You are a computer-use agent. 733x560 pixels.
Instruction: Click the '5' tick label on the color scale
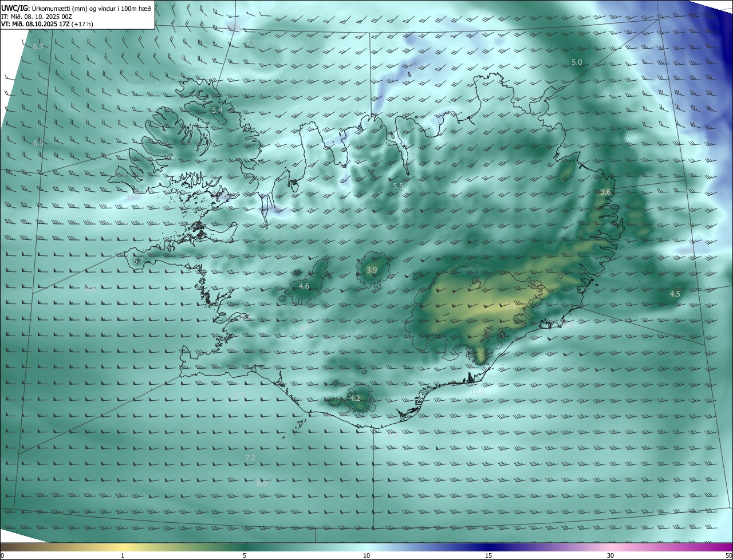(245, 555)
